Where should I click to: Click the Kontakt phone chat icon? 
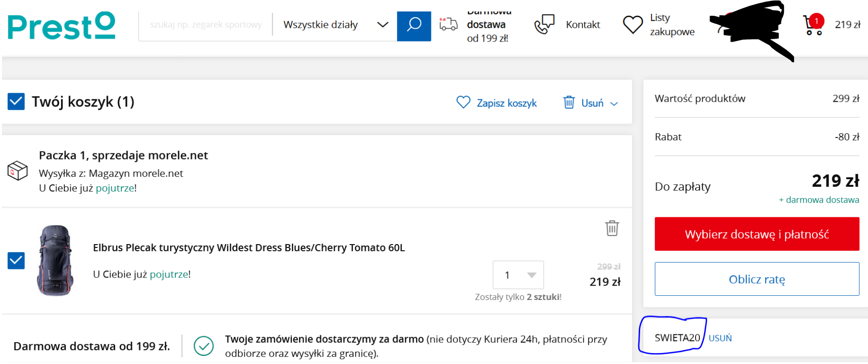click(x=545, y=24)
